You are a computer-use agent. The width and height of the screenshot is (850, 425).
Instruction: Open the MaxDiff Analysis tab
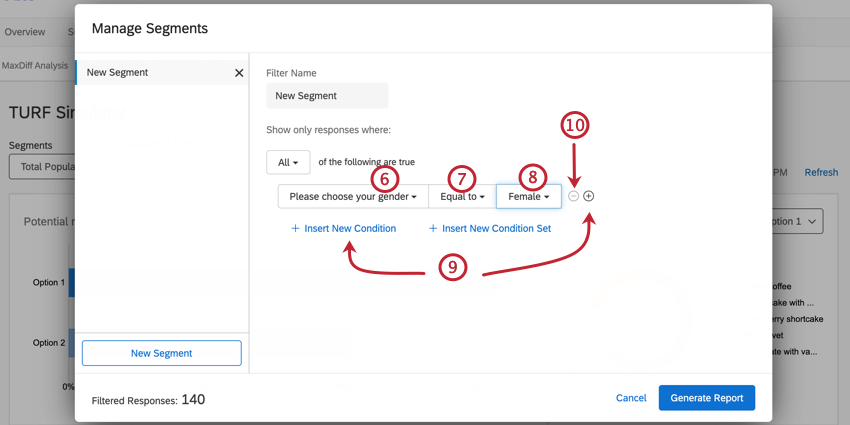35,65
